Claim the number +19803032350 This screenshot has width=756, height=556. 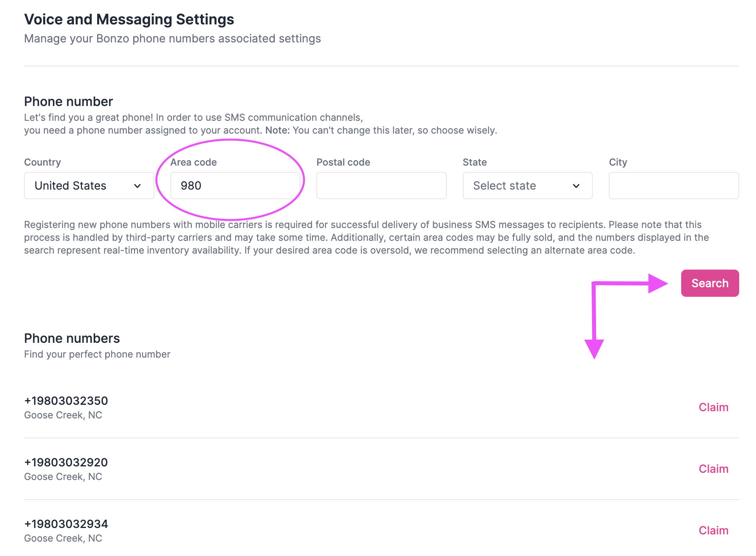point(714,407)
